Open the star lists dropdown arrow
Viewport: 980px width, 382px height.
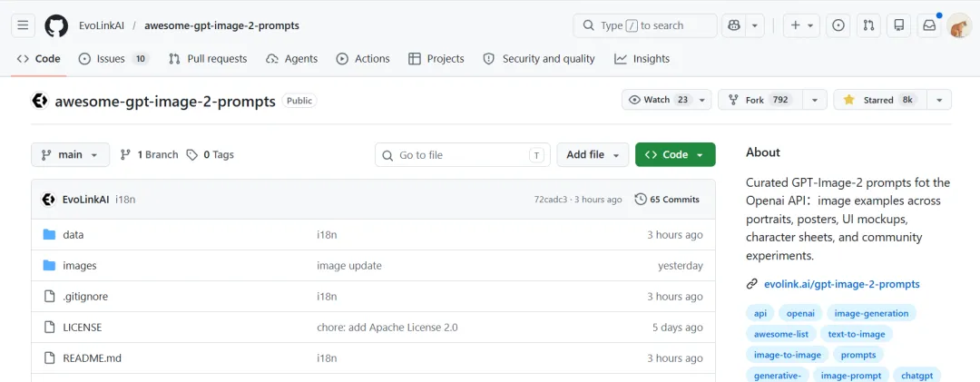coord(939,100)
